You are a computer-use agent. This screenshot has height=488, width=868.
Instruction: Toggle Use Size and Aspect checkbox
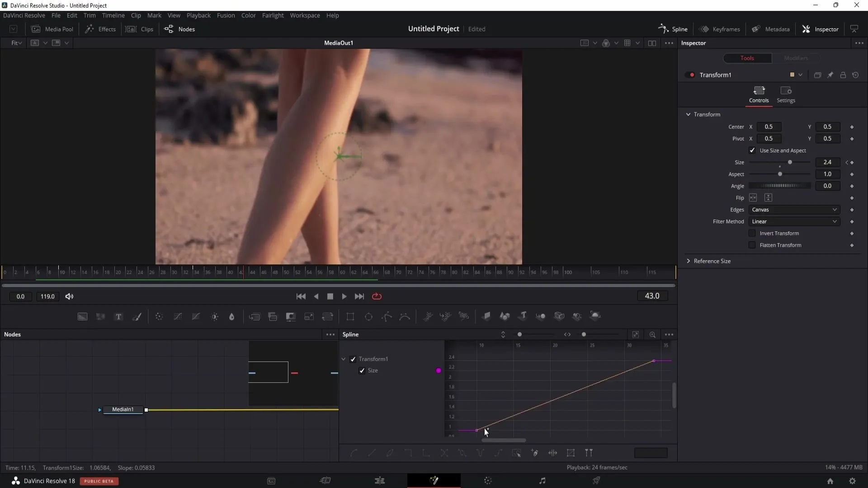point(752,150)
